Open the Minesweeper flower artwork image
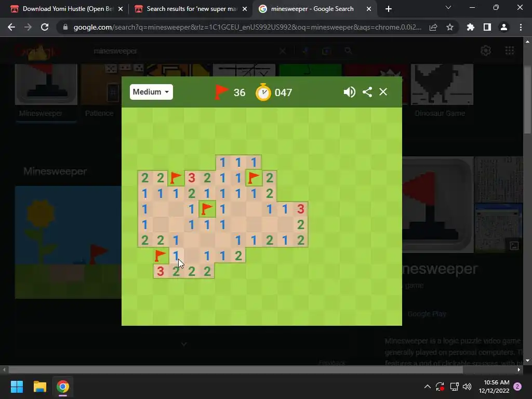The image size is (532, 399). tap(68, 242)
